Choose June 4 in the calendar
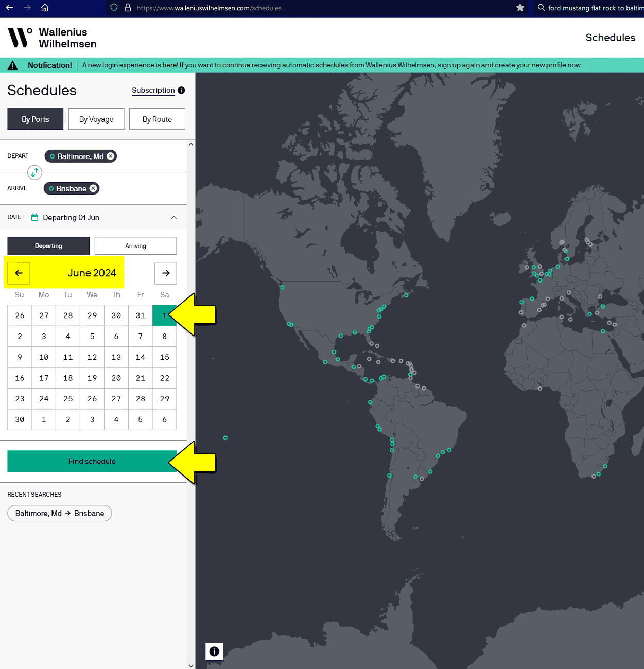Screen dimensions: 644x669 click(68, 336)
